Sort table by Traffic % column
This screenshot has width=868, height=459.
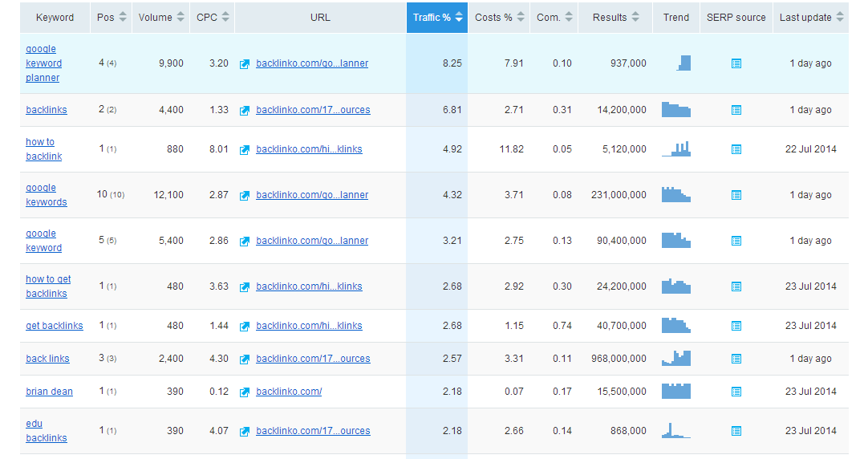pos(436,18)
